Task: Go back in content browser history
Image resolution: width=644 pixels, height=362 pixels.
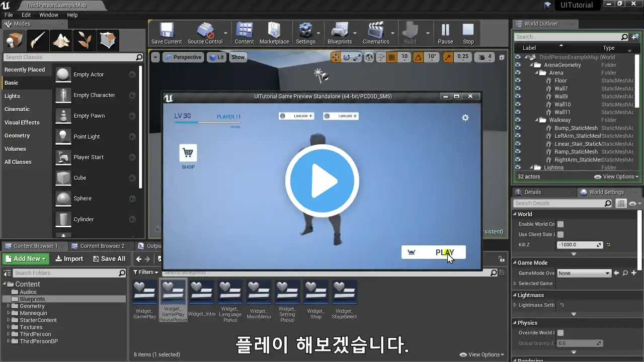Action: (139, 259)
